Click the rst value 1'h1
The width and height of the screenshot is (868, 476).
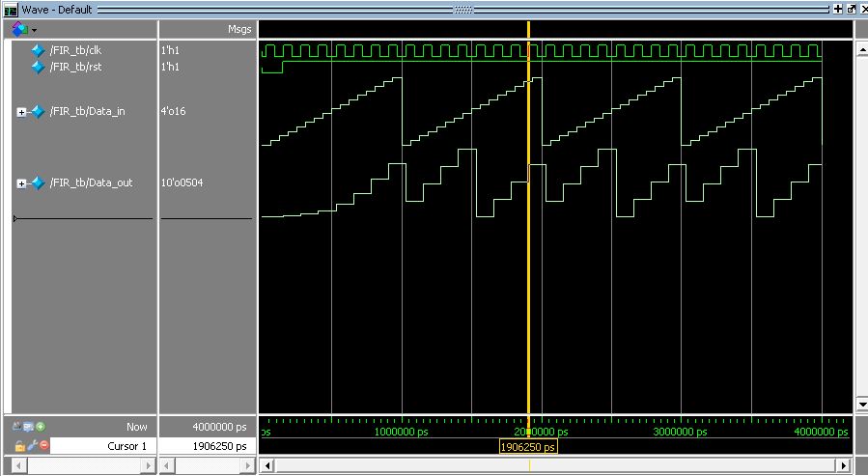coord(171,67)
